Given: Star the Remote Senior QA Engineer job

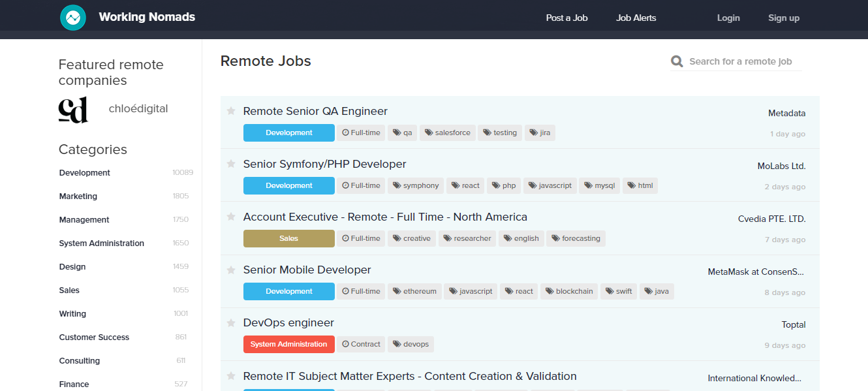Looking at the screenshot, I should pos(230,111).
